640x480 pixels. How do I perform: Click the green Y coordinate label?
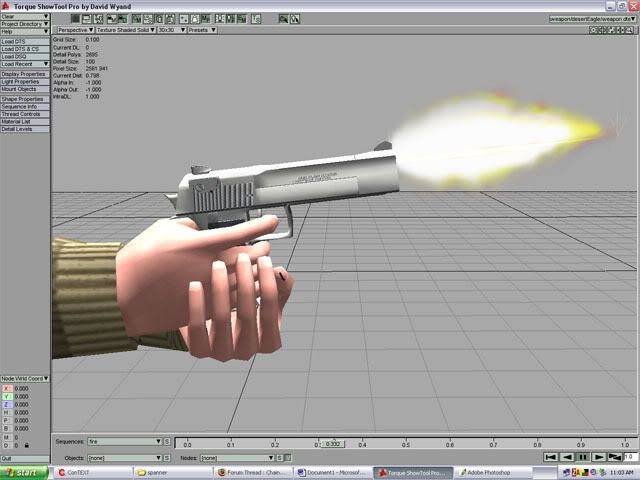pos(6,397)
